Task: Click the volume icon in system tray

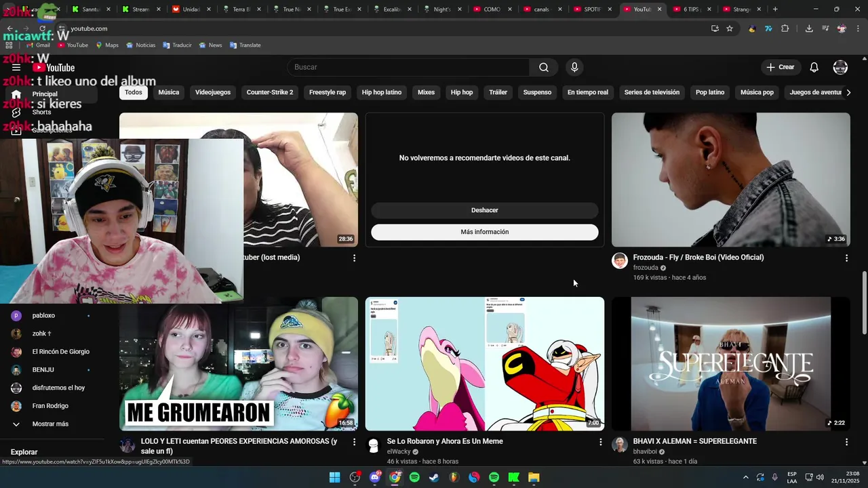Action: [x=820, y=477]
